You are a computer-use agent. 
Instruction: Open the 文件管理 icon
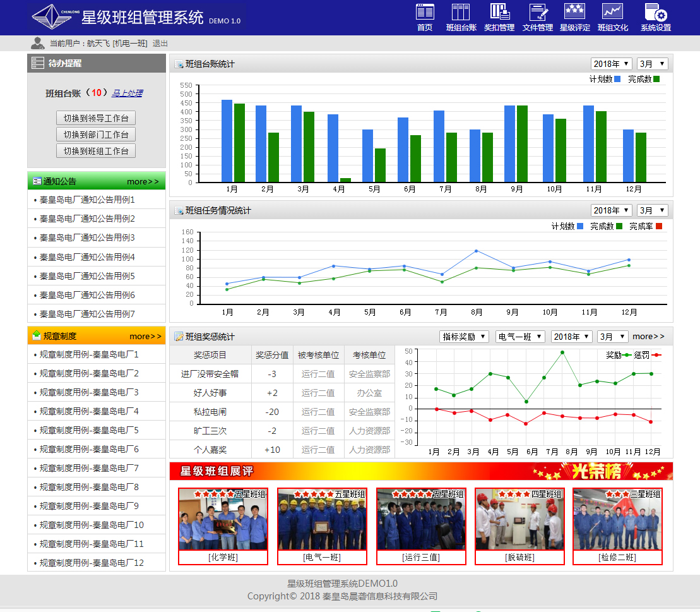click(x=538, y=13)
